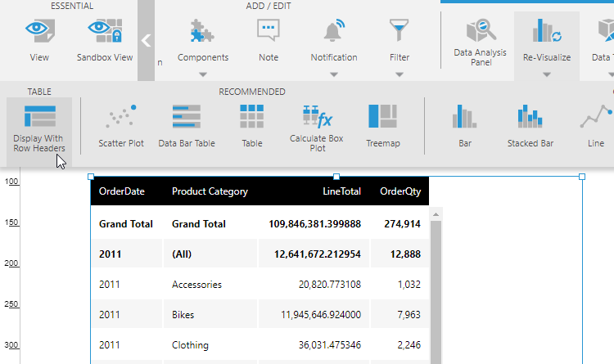This screenshot has width=614, height=364.
Task: Select the Table visualization option
Action: click(252, 126)
